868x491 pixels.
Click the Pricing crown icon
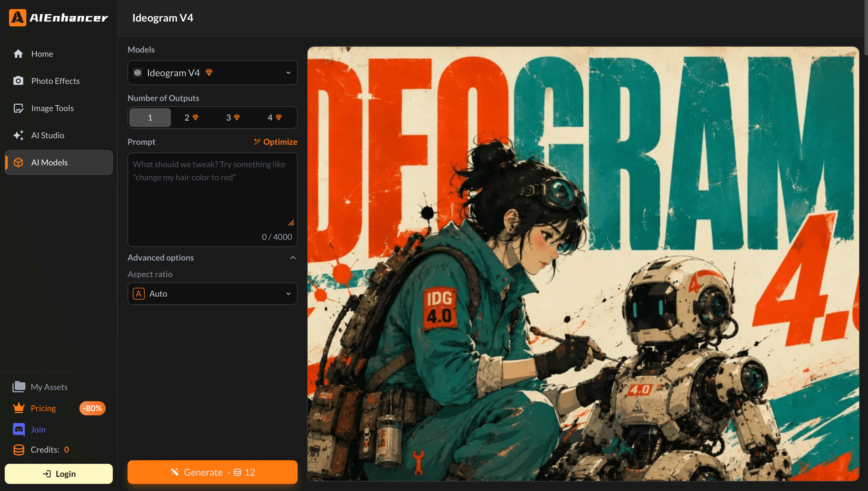[x=19, y=408]
